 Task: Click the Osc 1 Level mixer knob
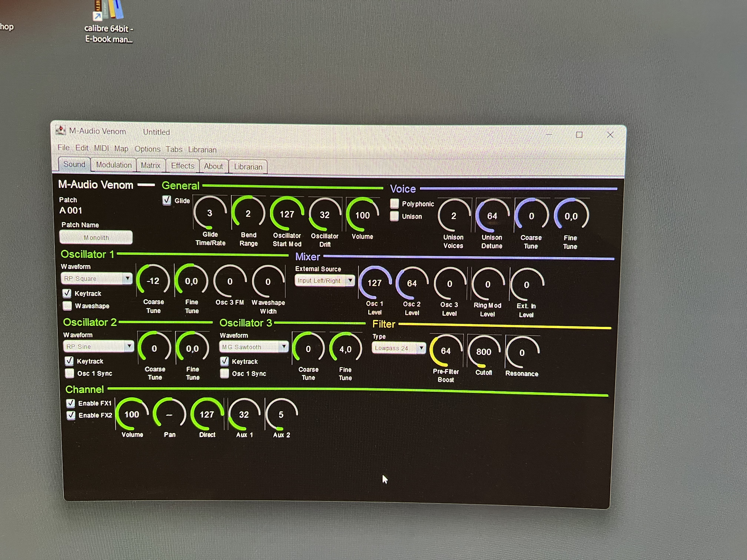[x=374, y=283]
